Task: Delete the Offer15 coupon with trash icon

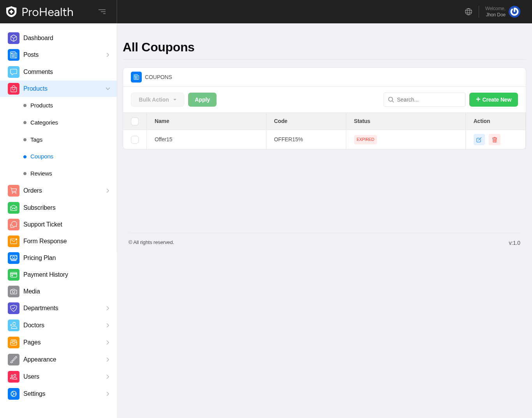Action: pyautogui.click(x=495, y=140)
